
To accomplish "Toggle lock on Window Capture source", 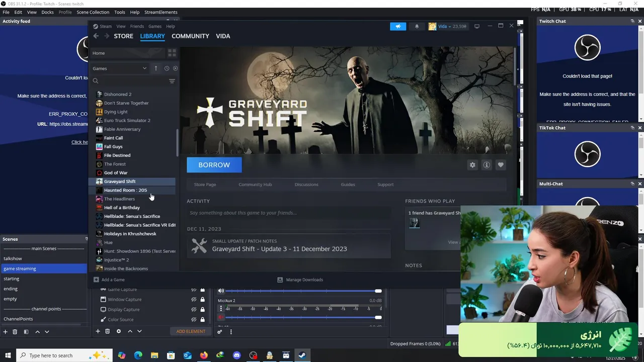I will (203, 300).
